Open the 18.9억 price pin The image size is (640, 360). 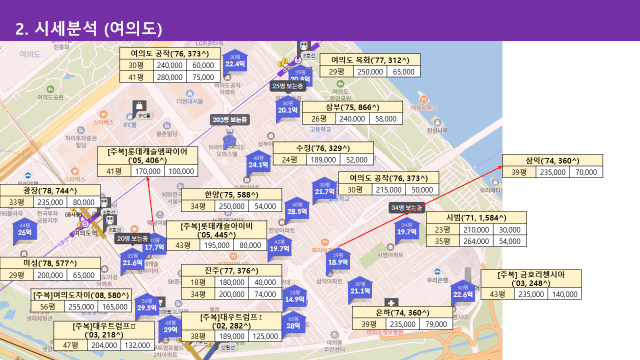tap(338, 261)
